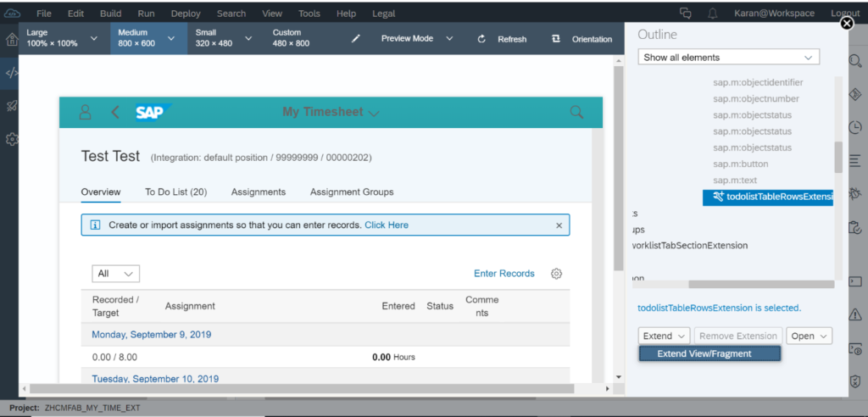This screenshot has width=868, height=417.
Task: Expand the Medium 800 × 600 size dropdown
Action: coord(171,38)
